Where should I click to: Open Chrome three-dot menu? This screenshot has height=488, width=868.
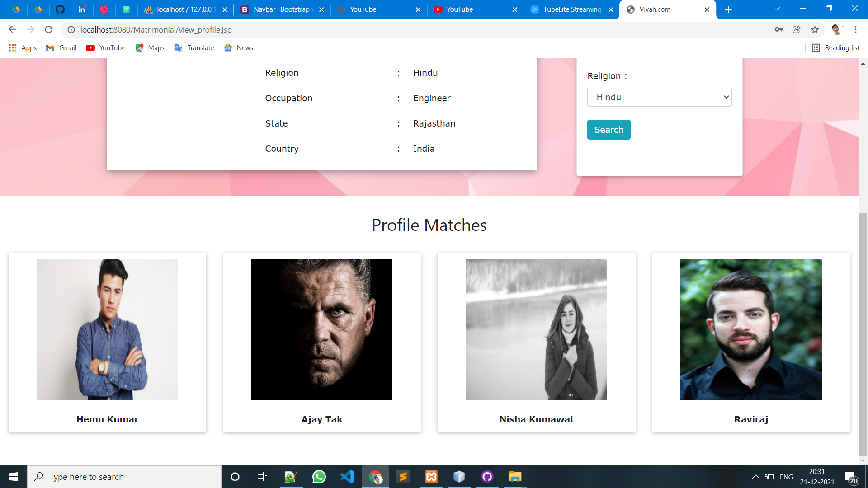click(x=855, y=30)
